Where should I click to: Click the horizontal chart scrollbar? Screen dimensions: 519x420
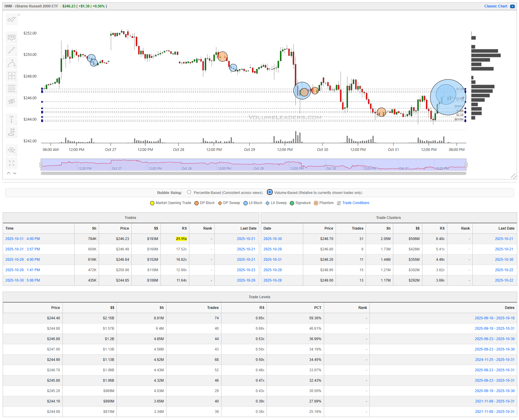tap(253, 173)
